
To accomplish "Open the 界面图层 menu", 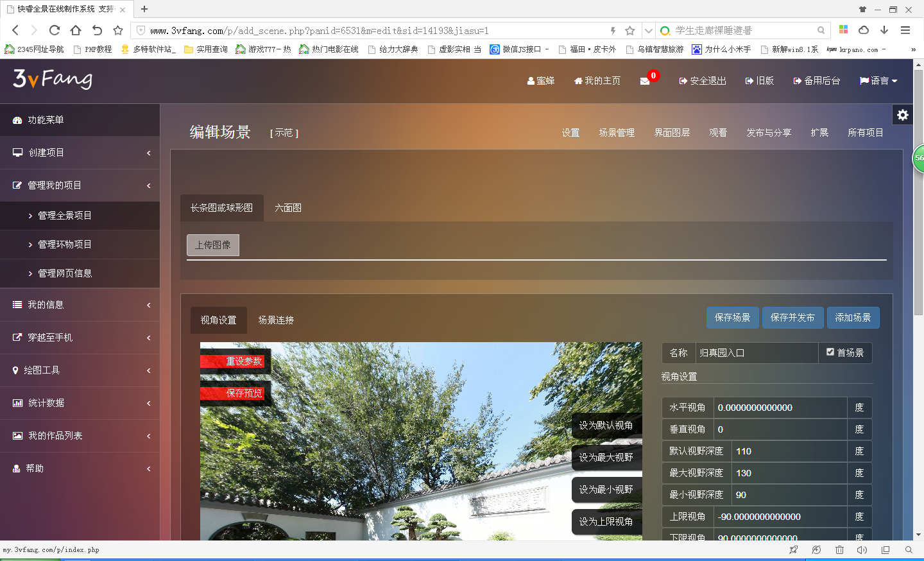I will click(x=672, y=133).
